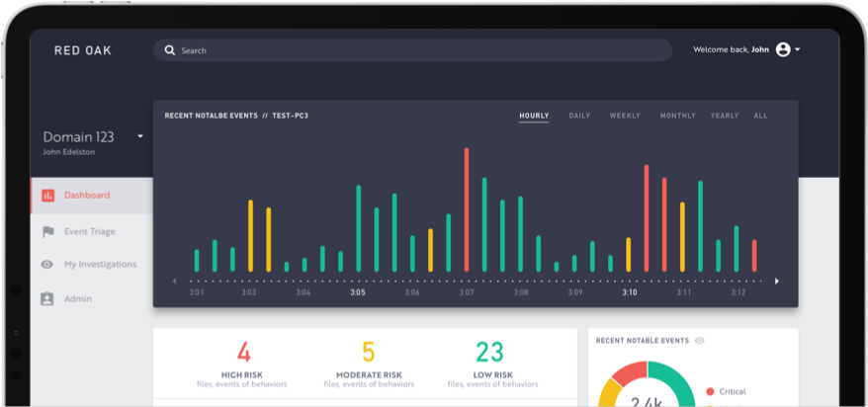This screenshot has width=868, height=407.
Task: Switch to the WEEKLY tab
Action: click(625, 117)
